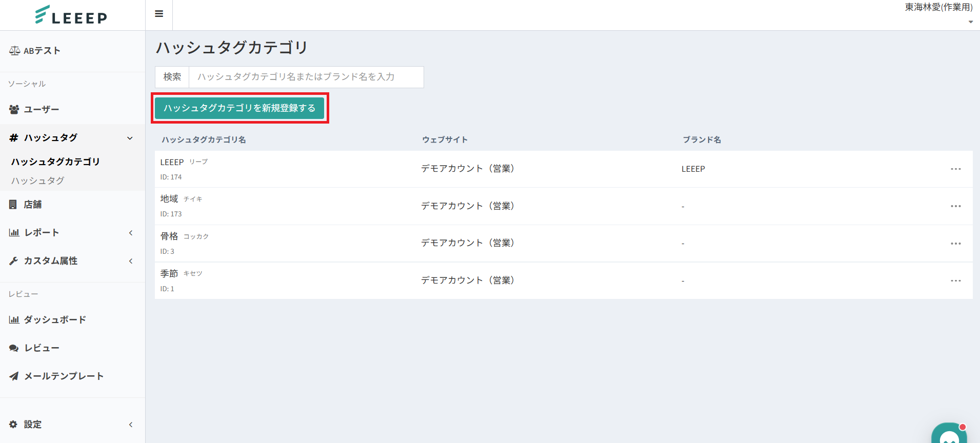The width and height of the screenshot is (980, 443).
Task: Open the ユーザー sidebar menu item
Action: pos(41,110)
